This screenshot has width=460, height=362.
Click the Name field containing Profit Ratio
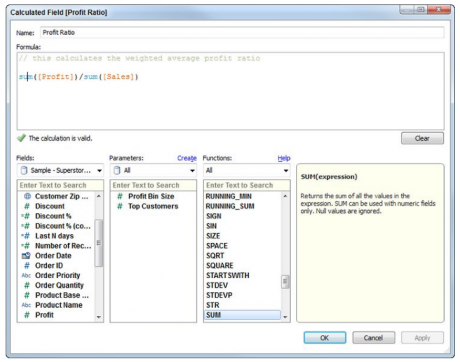[x=242, y=32]
